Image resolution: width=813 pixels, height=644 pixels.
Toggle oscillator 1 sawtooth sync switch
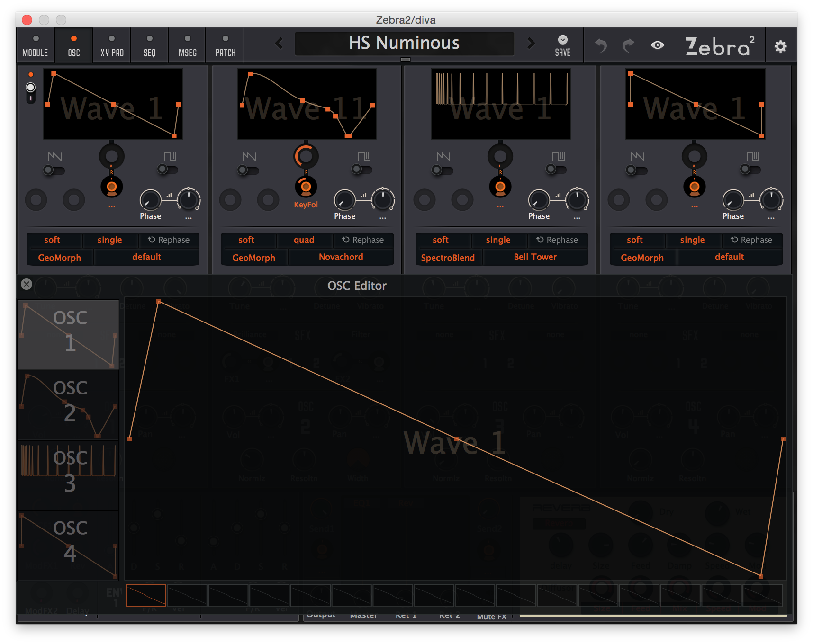pyautogui.click(x=54, y=170)
